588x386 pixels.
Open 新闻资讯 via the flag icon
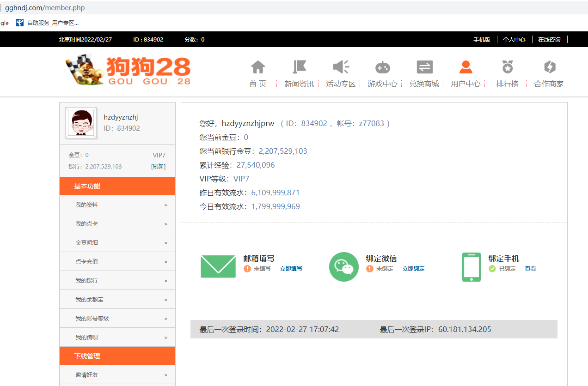(299, 67)
